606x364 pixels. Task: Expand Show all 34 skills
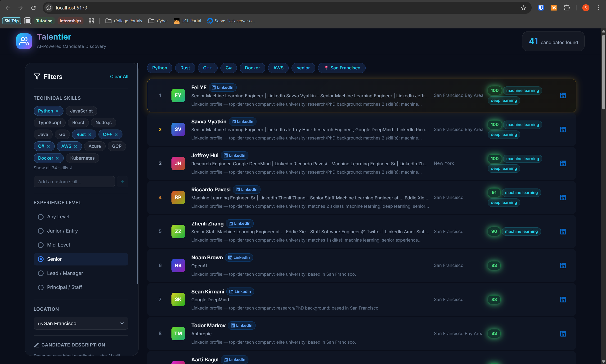pyautogui.click(x=53, y=168)
